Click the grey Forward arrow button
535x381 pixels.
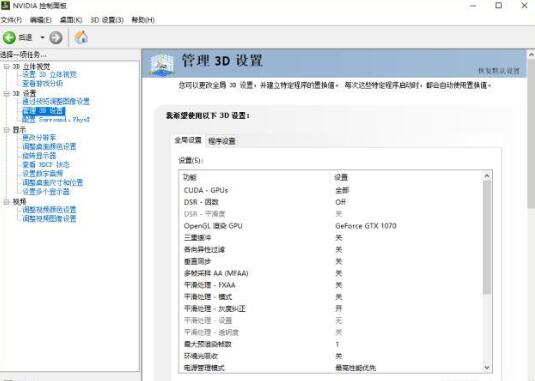[56, 38]
